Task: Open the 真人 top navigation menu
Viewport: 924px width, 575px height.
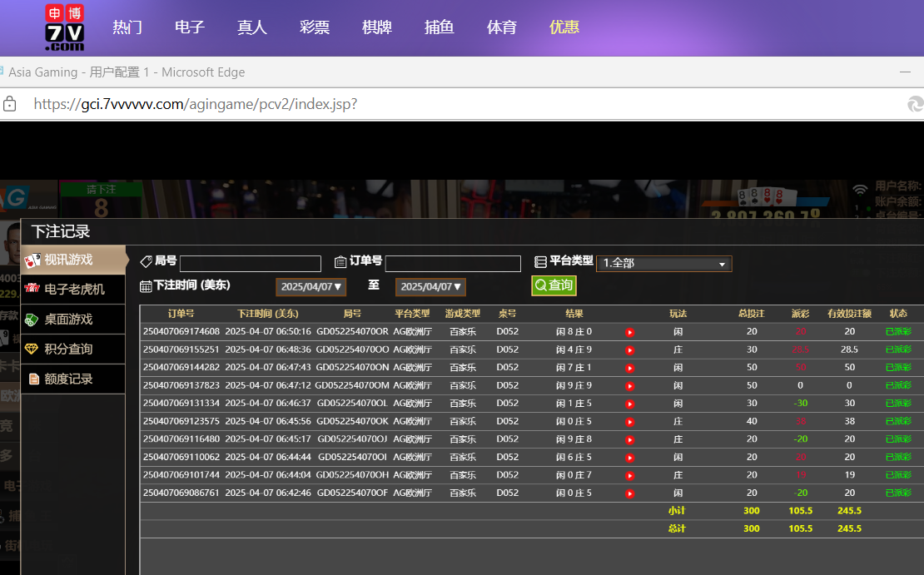Action: tap(252, 27)
